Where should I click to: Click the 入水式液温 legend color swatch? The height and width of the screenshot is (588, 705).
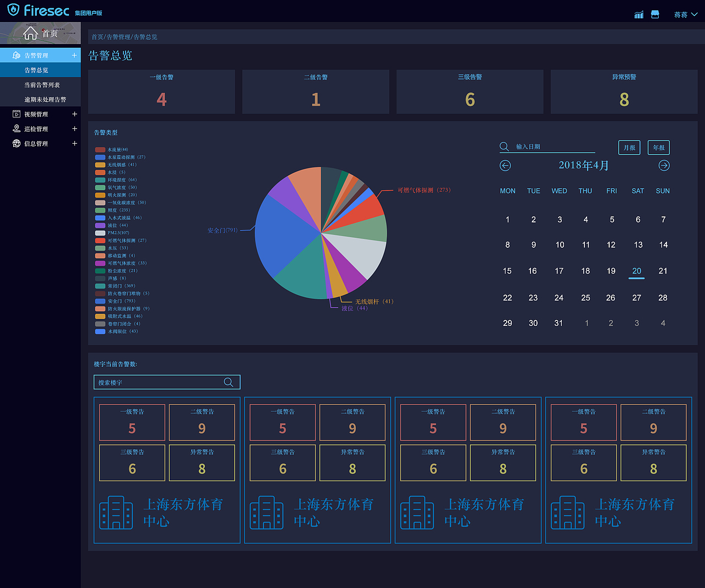click(x=100, y=218)
